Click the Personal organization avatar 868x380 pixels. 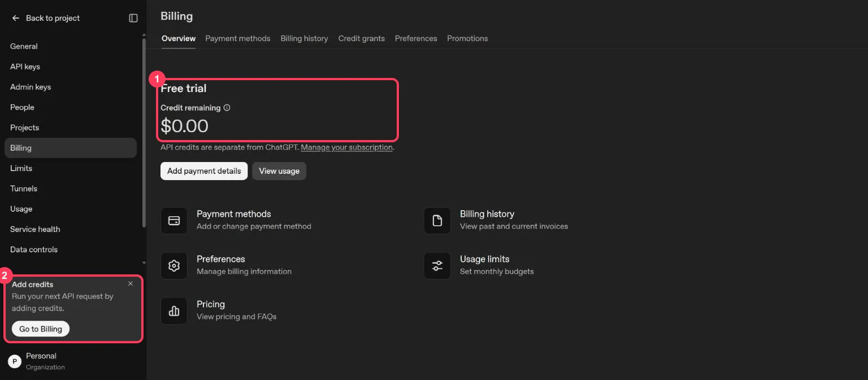coord(15,361)
